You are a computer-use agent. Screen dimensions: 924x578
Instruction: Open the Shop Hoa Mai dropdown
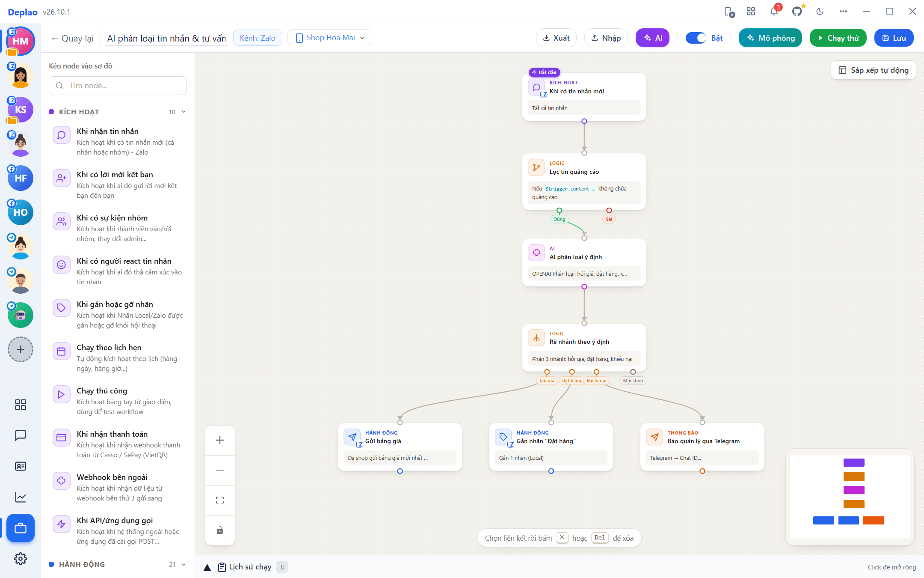(330, 38)
